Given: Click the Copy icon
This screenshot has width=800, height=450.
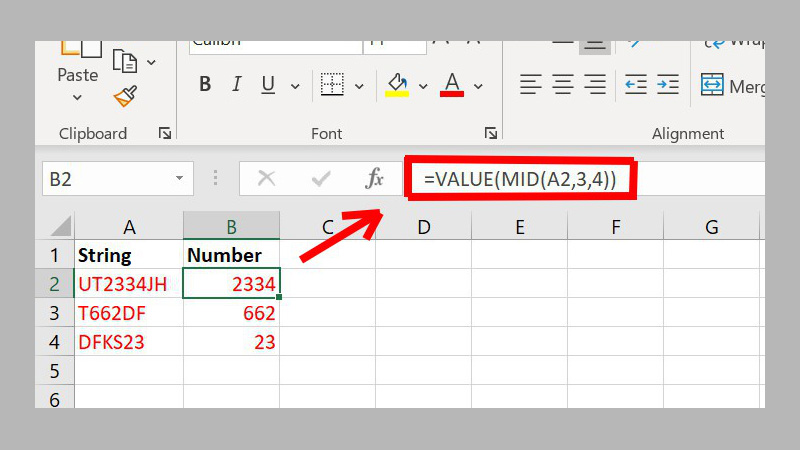Looking at the screenshot, I should click(125, 62).
